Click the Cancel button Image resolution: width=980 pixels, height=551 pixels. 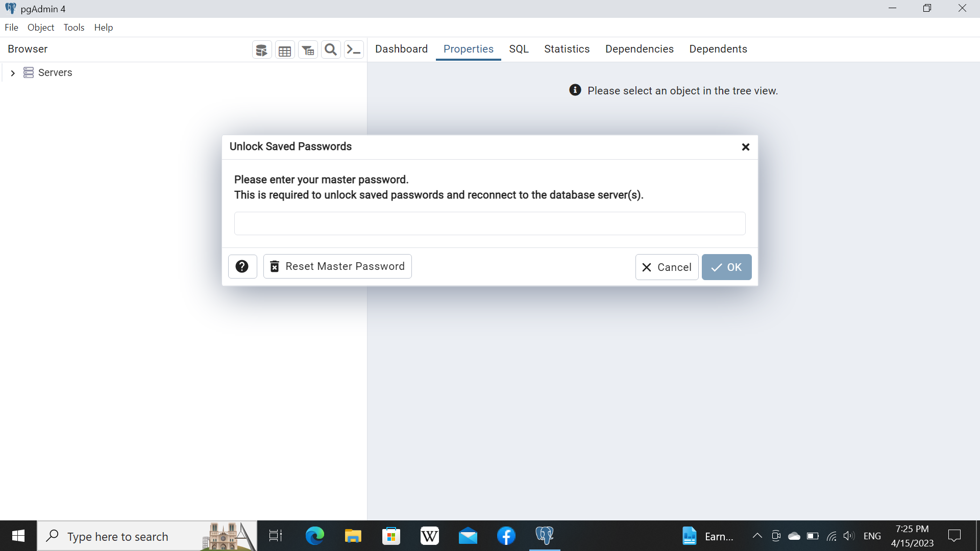pyautogui.click(x=667, y=267)
